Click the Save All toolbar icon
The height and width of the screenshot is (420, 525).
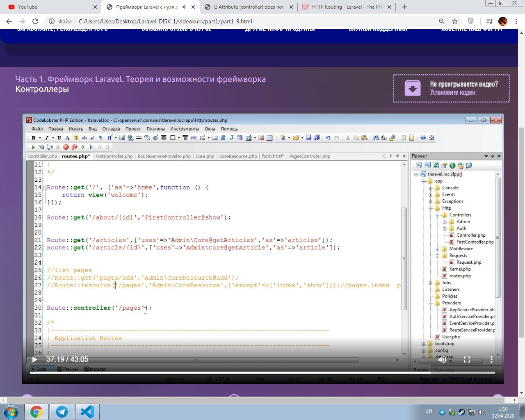pyautogui.click(x=317, y=137)
